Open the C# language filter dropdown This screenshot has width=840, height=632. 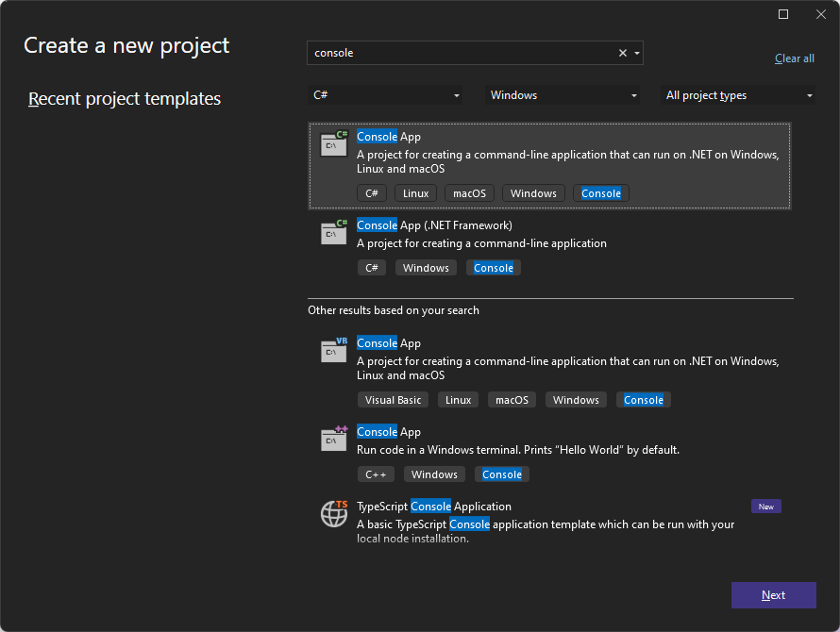point(385,94)
